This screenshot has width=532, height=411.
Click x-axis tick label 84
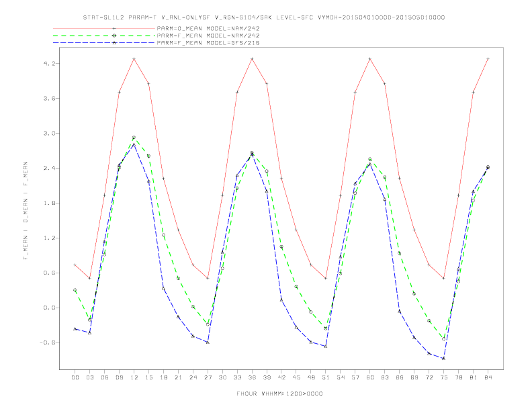coord(488,377)
